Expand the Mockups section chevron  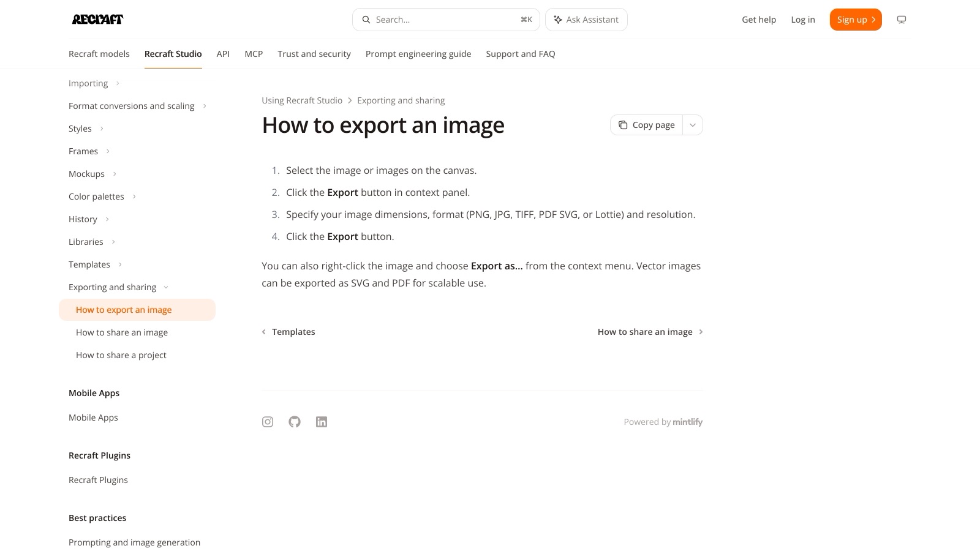coord(115,174)
